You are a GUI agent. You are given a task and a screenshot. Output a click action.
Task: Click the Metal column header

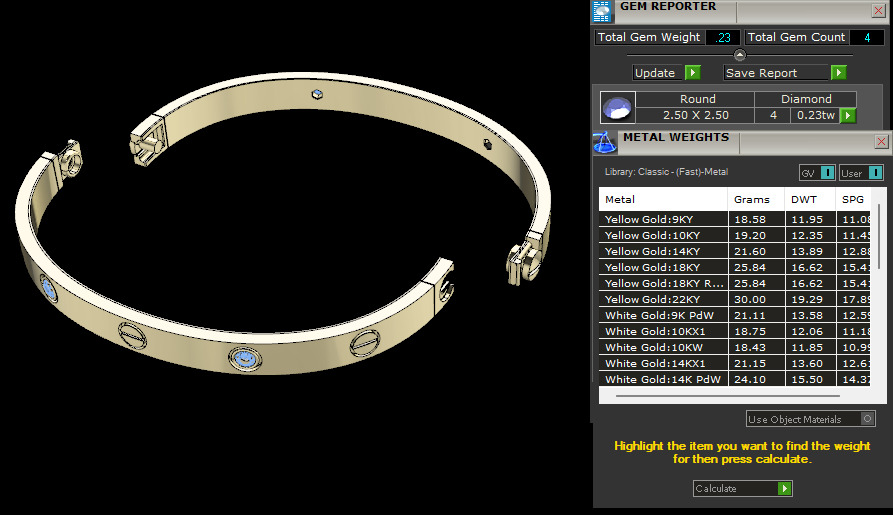point(663,199)
